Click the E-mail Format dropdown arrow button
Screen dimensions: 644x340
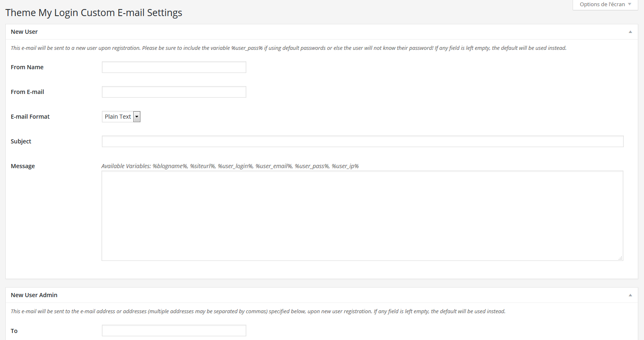pyautogui.click(x=137, y=117)
